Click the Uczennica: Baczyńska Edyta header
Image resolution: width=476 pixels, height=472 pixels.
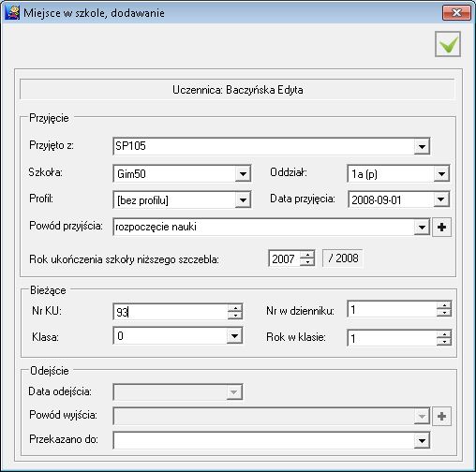238,90
